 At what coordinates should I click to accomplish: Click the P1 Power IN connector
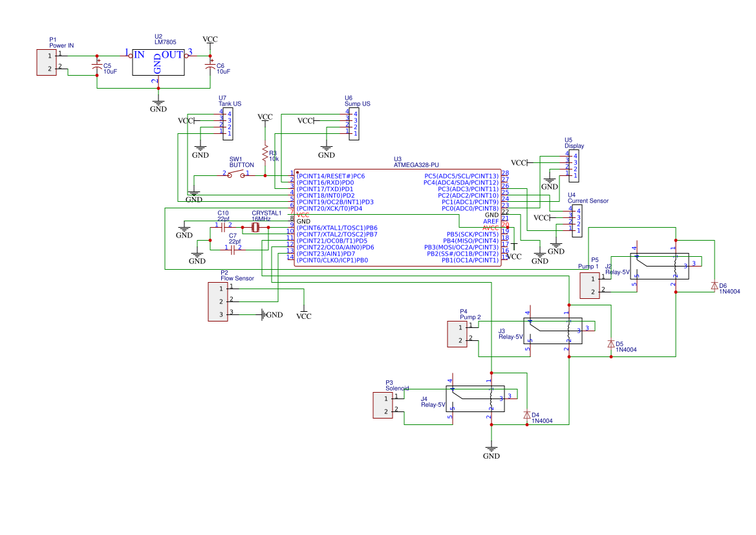click(47, 62)
